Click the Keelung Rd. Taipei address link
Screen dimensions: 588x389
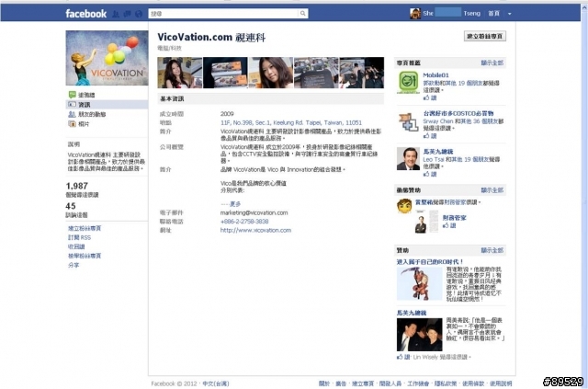point(291,122)
